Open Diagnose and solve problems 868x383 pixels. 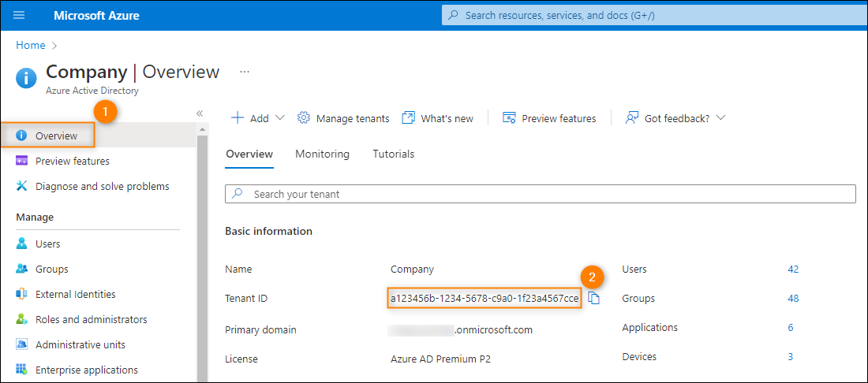[x=102, y=186]
